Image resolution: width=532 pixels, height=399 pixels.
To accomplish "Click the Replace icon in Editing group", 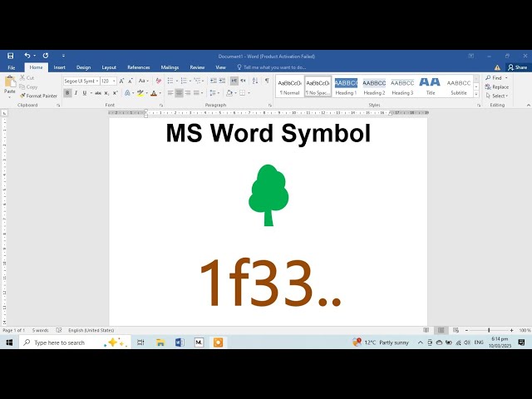I will coord(488,86).
